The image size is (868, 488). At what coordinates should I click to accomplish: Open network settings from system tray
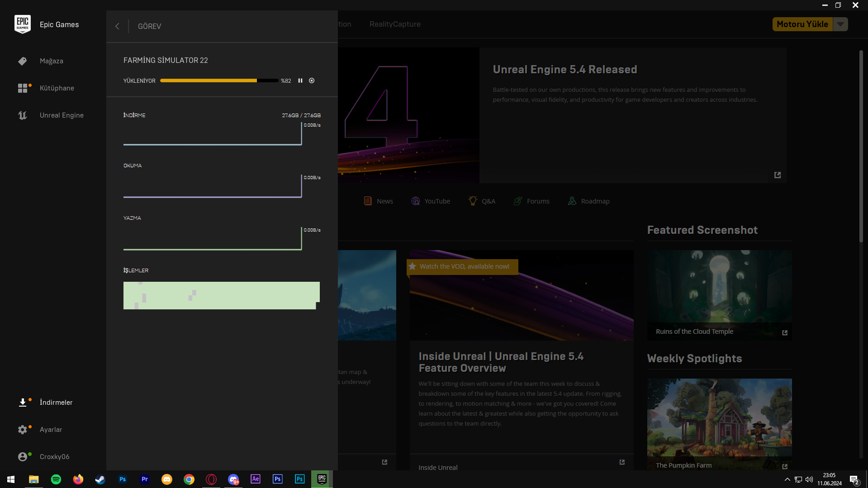pos(798,479)
